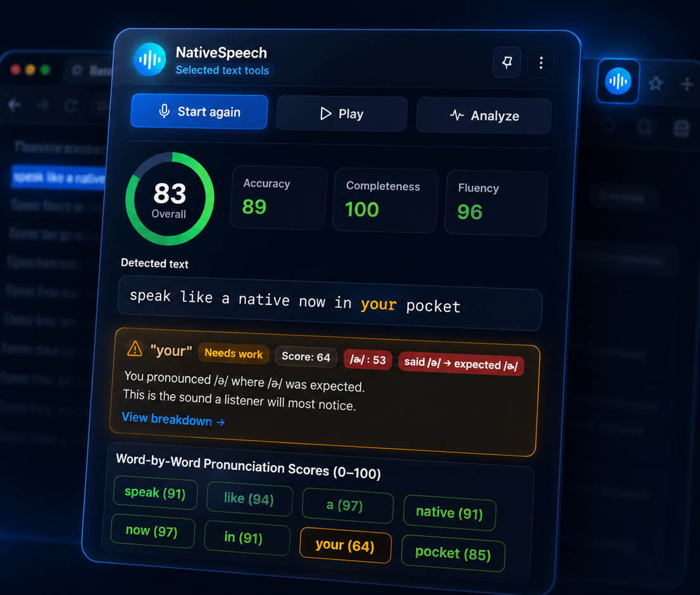Click the NativeSpeech extension icon in browser toolbar

click(x=618, y=81)
